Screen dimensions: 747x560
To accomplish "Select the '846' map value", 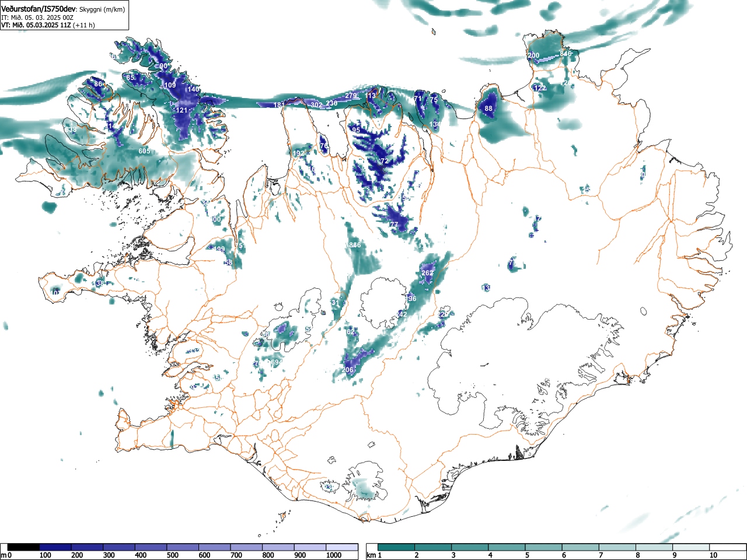I will 566,54.
